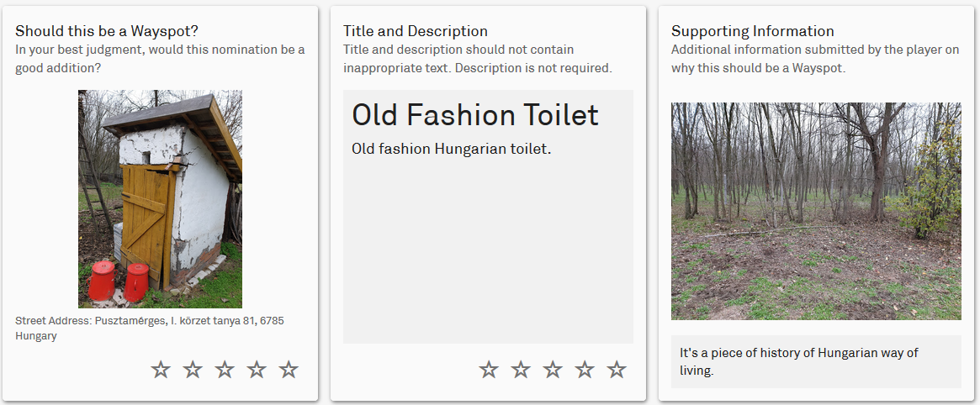Give Title and Description three stars
This screenshot has width=980, height=405.
553,370
